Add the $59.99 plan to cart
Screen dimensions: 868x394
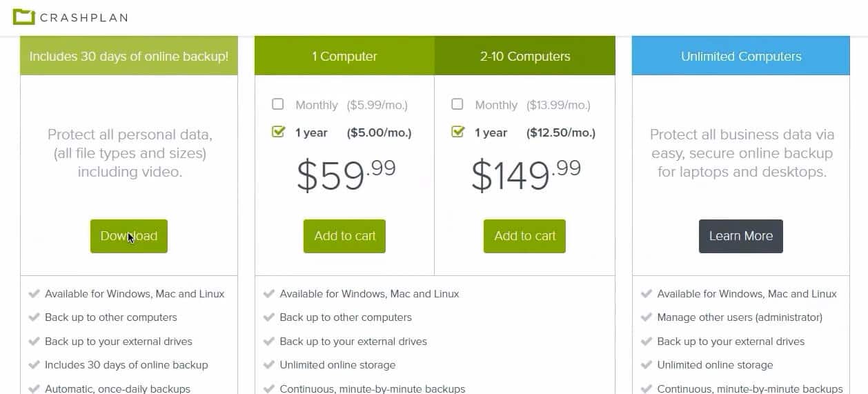click(344, 236)
